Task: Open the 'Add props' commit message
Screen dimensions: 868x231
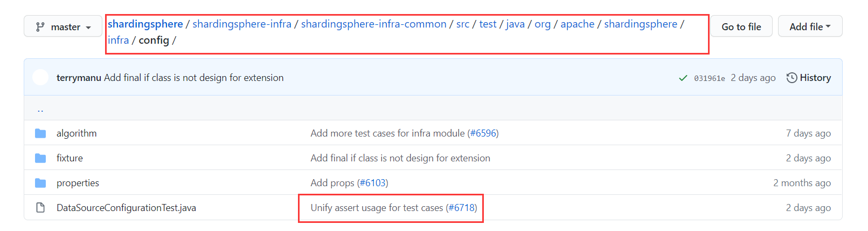Action: [x=332, y=183]
